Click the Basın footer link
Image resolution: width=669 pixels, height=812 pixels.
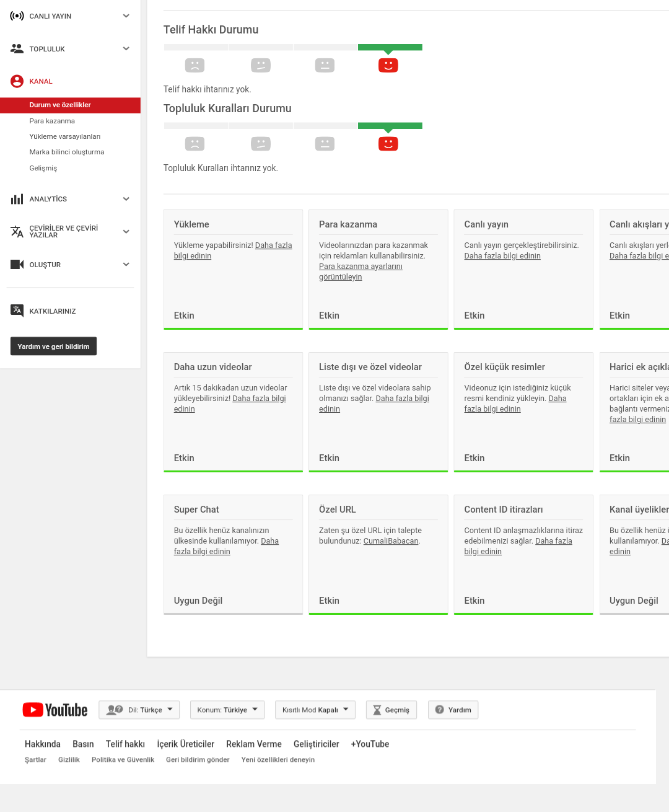pyautogui.click(x=83, y=744)
